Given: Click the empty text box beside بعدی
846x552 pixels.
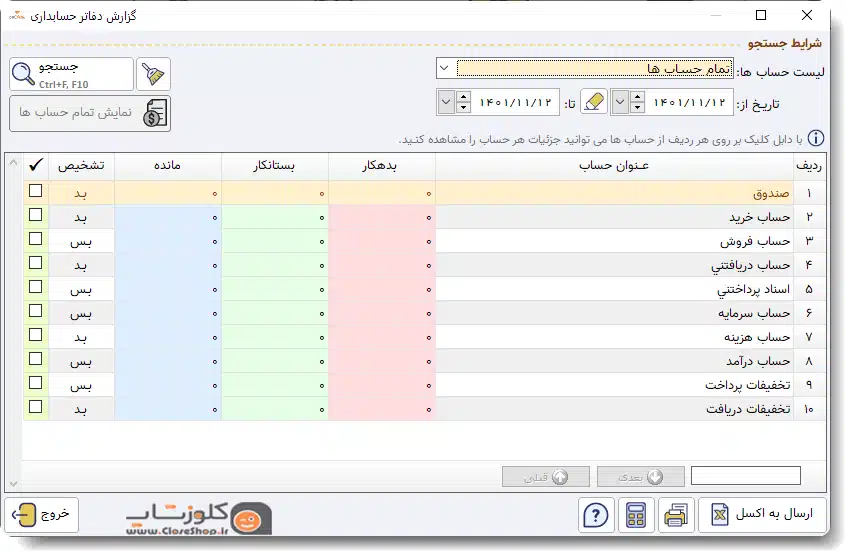Looking at the screenshot, I should [746, 476].
